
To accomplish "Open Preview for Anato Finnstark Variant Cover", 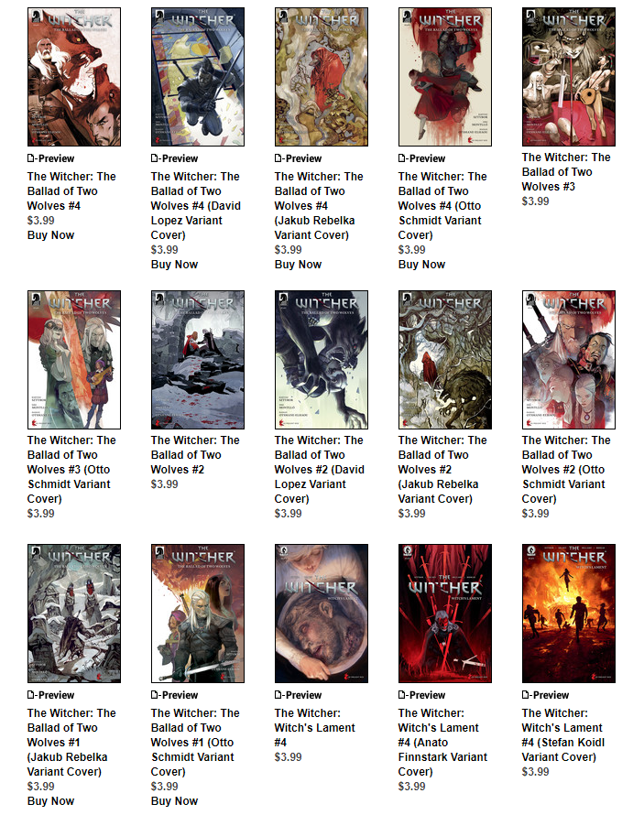I will (421, 695).
